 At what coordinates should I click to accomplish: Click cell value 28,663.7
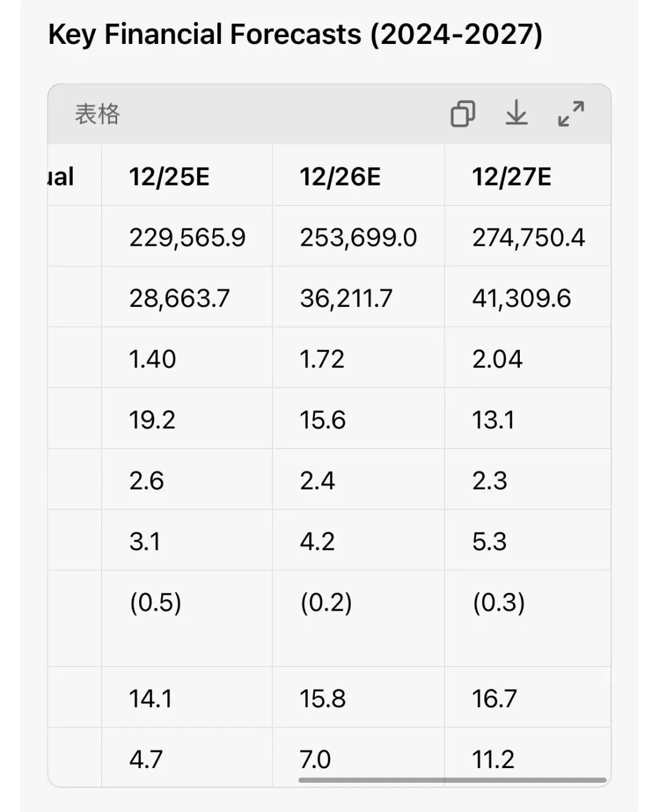pos(179,298)
